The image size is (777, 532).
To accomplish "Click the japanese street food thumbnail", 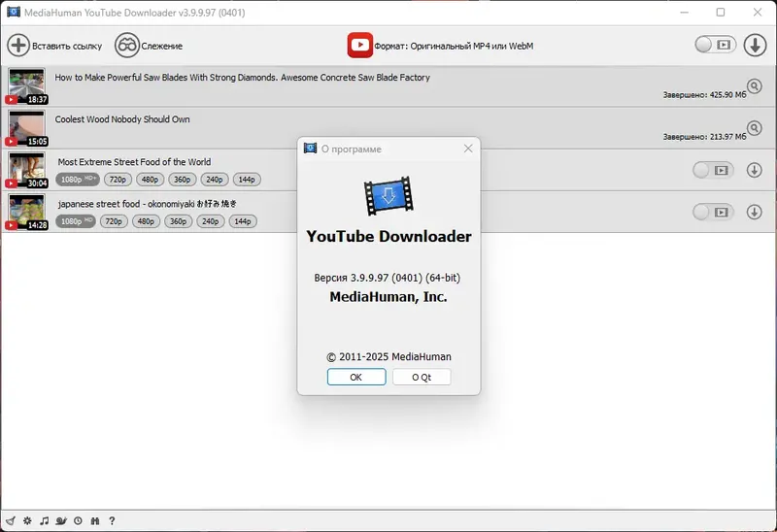I will 27,213.
